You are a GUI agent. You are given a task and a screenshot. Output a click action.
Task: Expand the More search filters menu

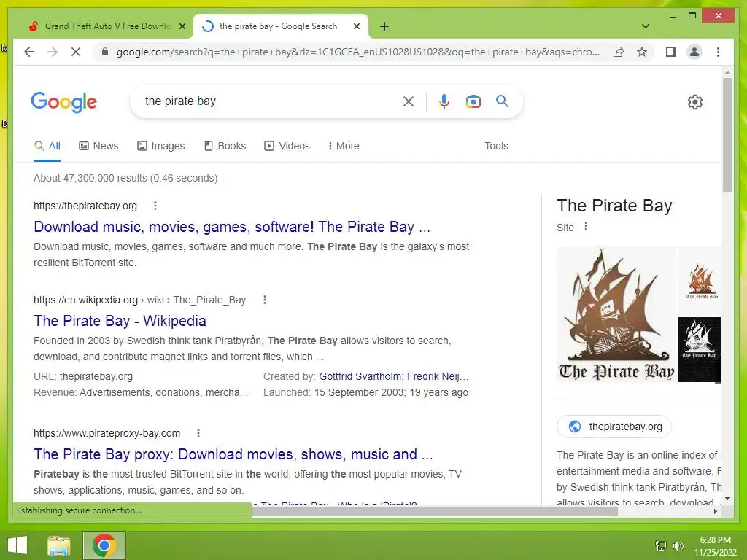click(x=344, y=146)
